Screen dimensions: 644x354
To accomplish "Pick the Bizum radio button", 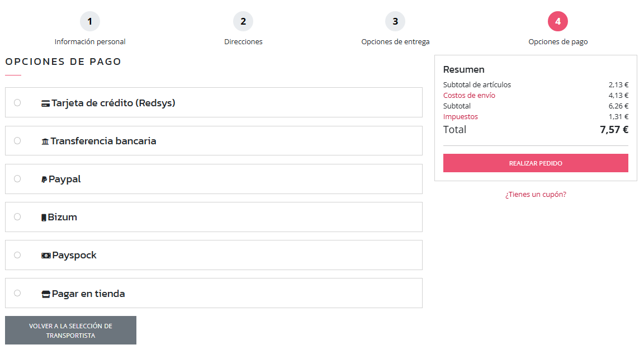I will point(17,217).
